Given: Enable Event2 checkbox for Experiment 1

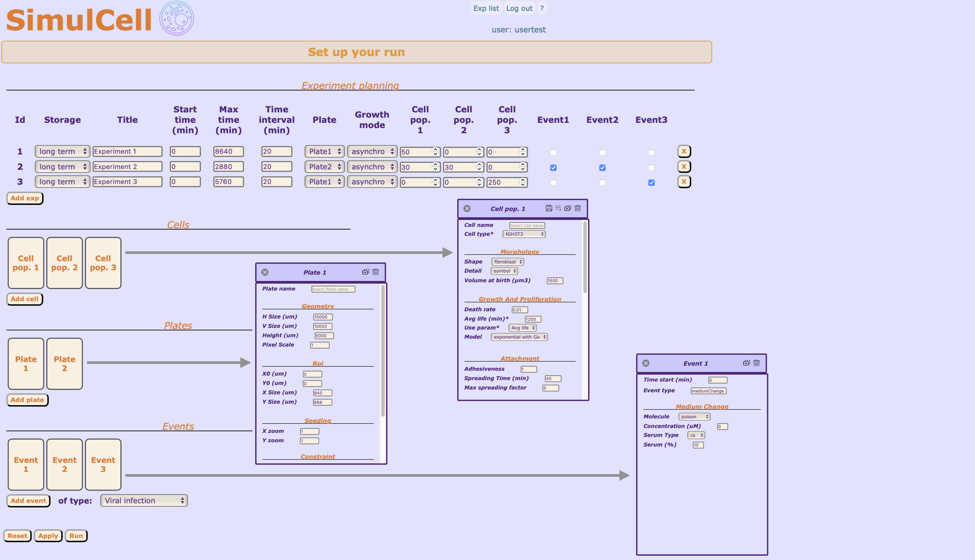Looking at the screenshot, I should pyautogui.click(x=602, y=152).
